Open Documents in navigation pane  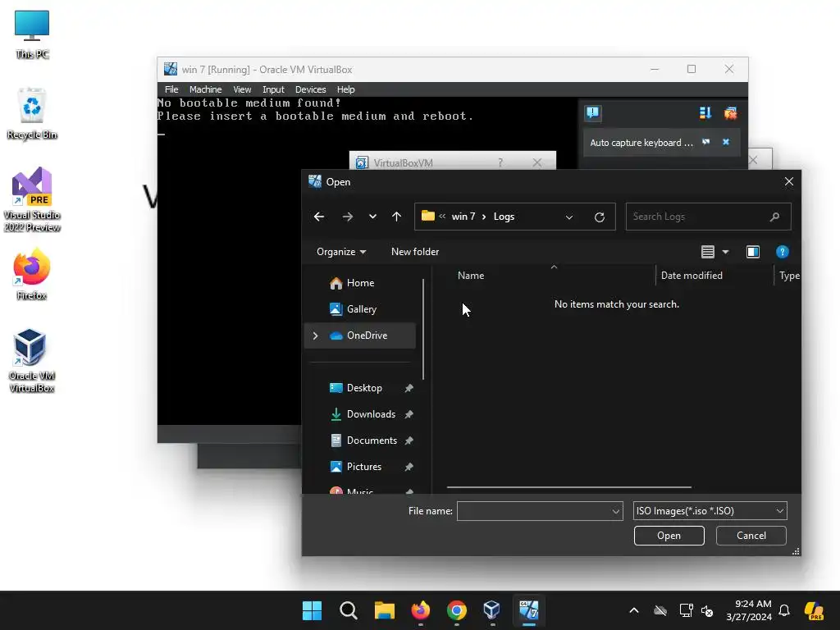(372, 441)
